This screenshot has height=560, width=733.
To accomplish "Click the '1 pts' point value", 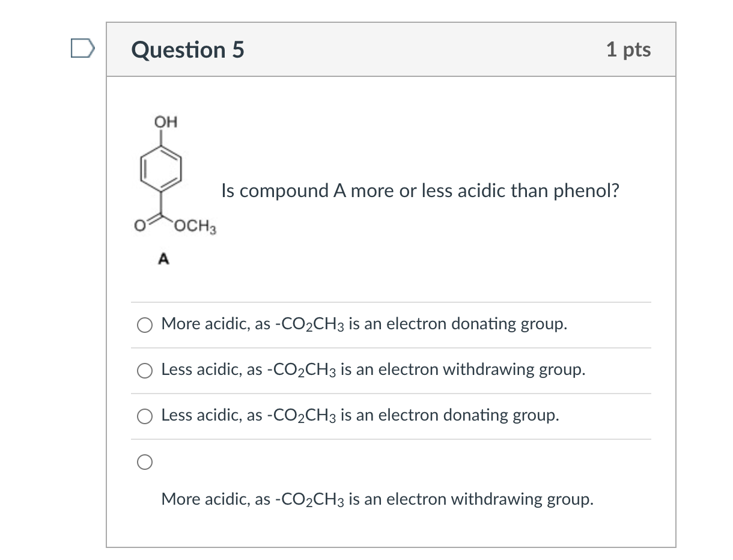I will (628, 49).
